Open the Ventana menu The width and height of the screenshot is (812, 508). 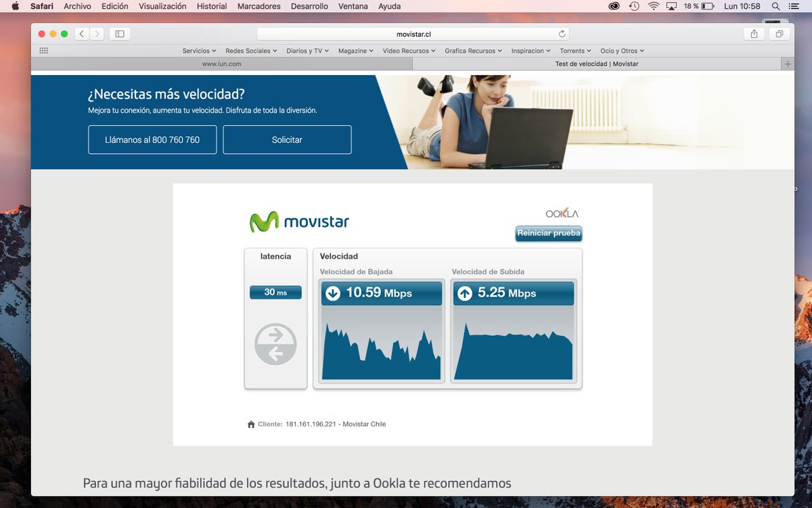tap(353, 6)
